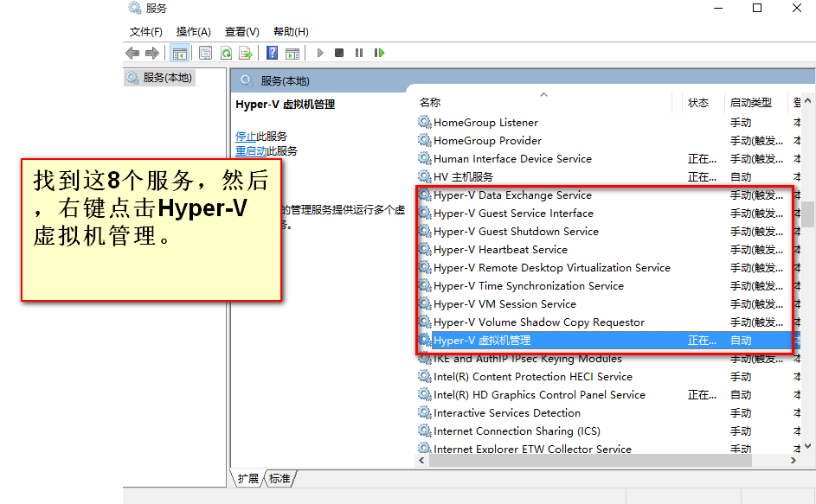Click the horizontal scrollbar left arrow
This screenshot has height=504, width=816.
422,461
